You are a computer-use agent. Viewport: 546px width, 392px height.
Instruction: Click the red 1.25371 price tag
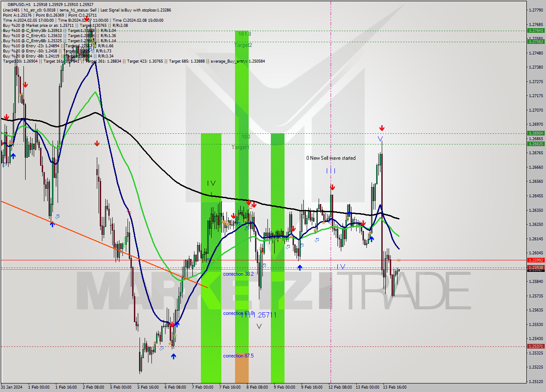[536, 346]
